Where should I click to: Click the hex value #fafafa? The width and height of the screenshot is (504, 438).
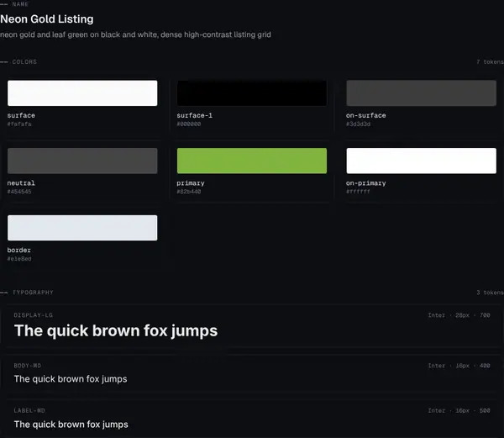coord(19,124)
